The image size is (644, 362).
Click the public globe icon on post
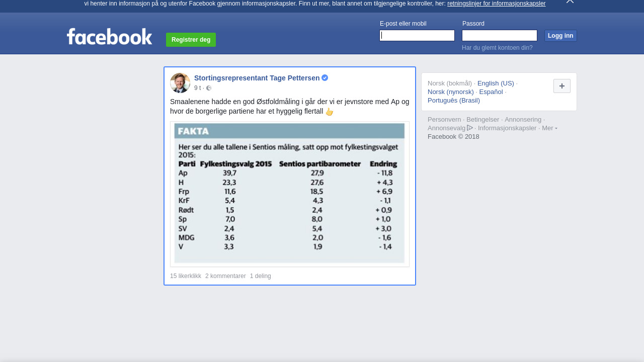click(x=209, y=88)
